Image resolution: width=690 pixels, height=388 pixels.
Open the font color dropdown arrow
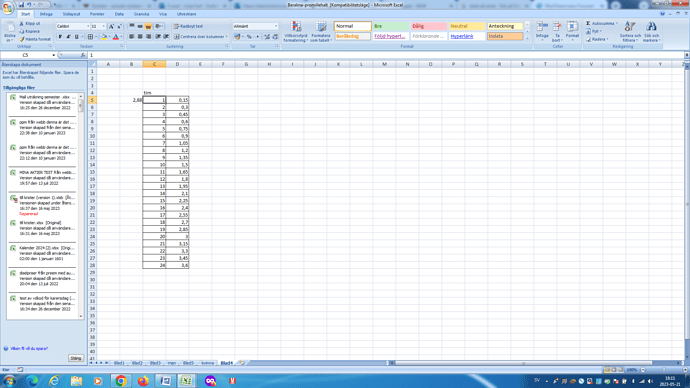(x=121, y=37)
